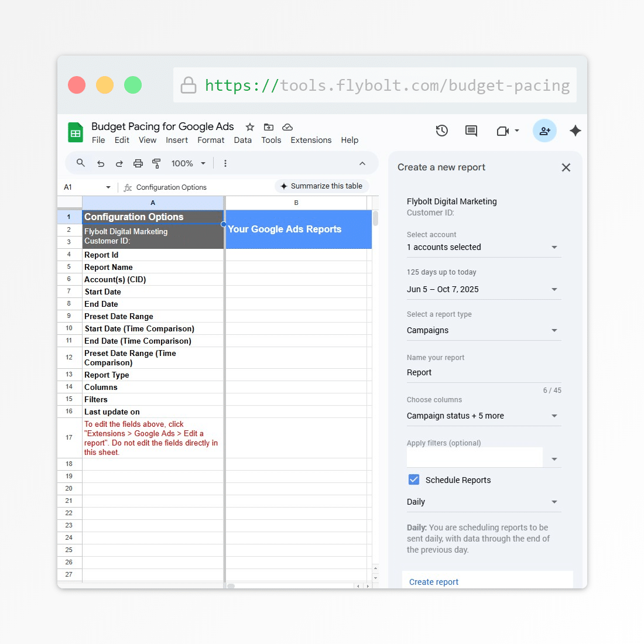
Task: Open the Extensions menu
Action: click(311, 140)
